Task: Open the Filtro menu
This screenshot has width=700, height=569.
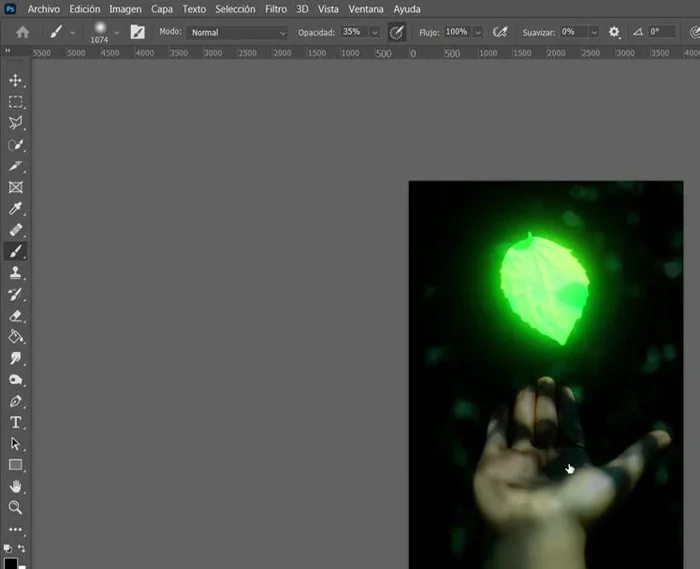Action: (x=276, y=9)
